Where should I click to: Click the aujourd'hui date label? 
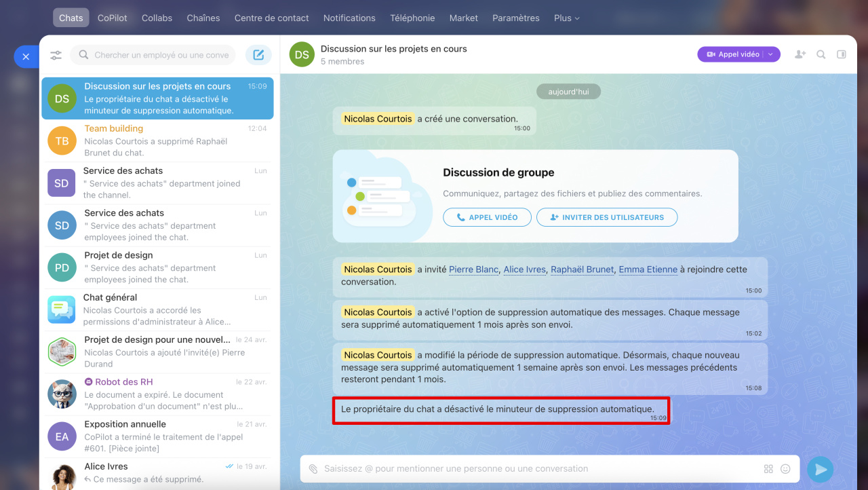(568, 92)
